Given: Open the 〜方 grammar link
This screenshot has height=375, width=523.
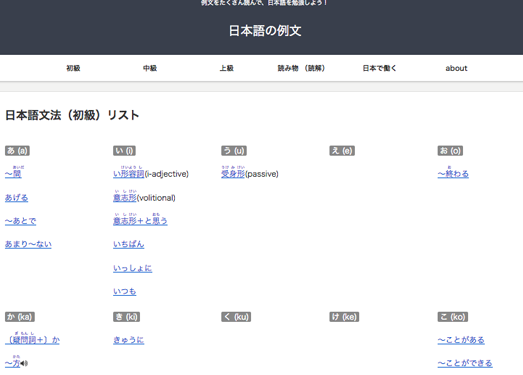Looking at the screenshot, I should point(12,363).
